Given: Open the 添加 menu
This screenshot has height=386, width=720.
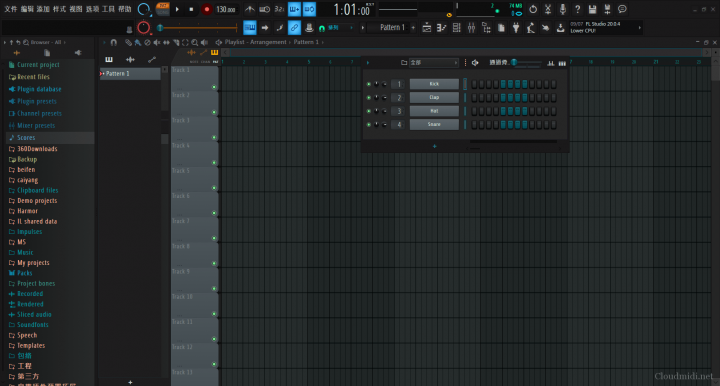Looking at the screenshot, I should pyautogui.click(x=43, y=9).
